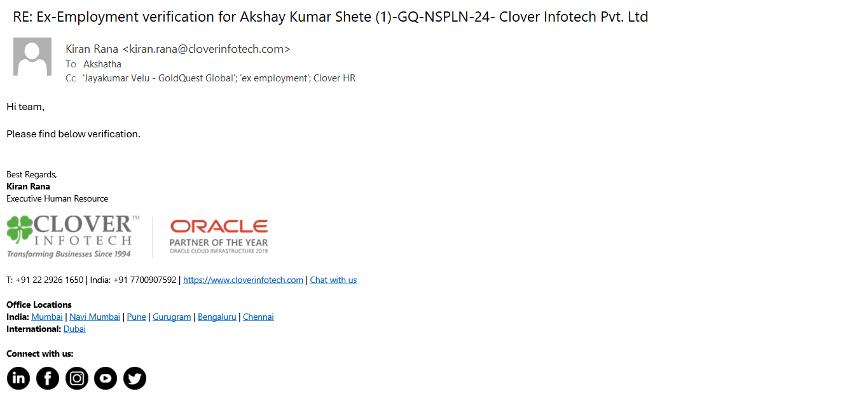Open the Mumbai office location link
Viewport: 868px width, 405px height.
coord(47,317)
